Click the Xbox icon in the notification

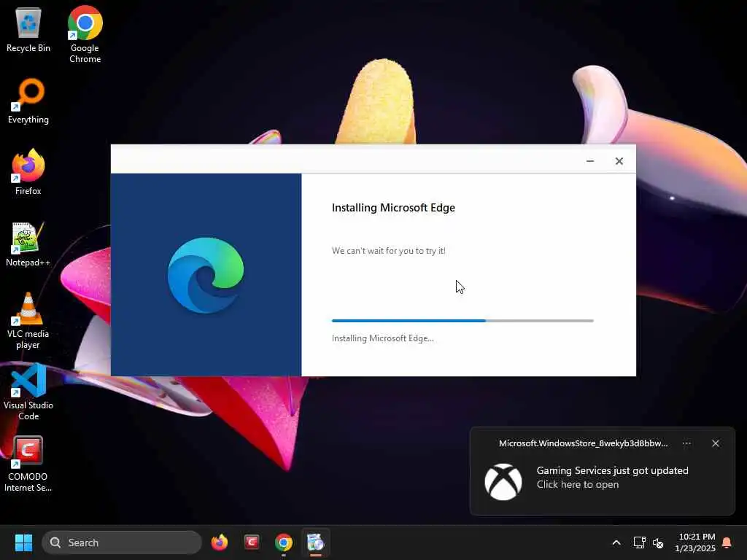click(x=503, y=482)
